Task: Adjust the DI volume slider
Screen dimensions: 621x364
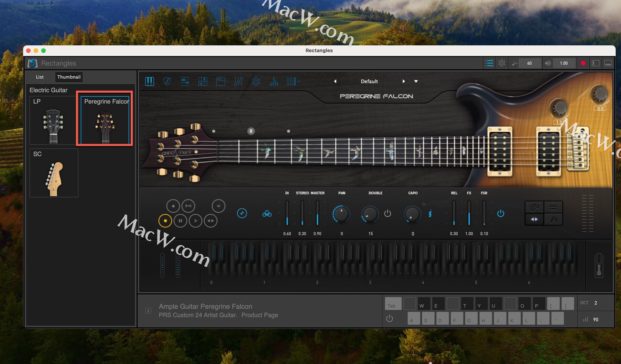Action: coord(287,213)
